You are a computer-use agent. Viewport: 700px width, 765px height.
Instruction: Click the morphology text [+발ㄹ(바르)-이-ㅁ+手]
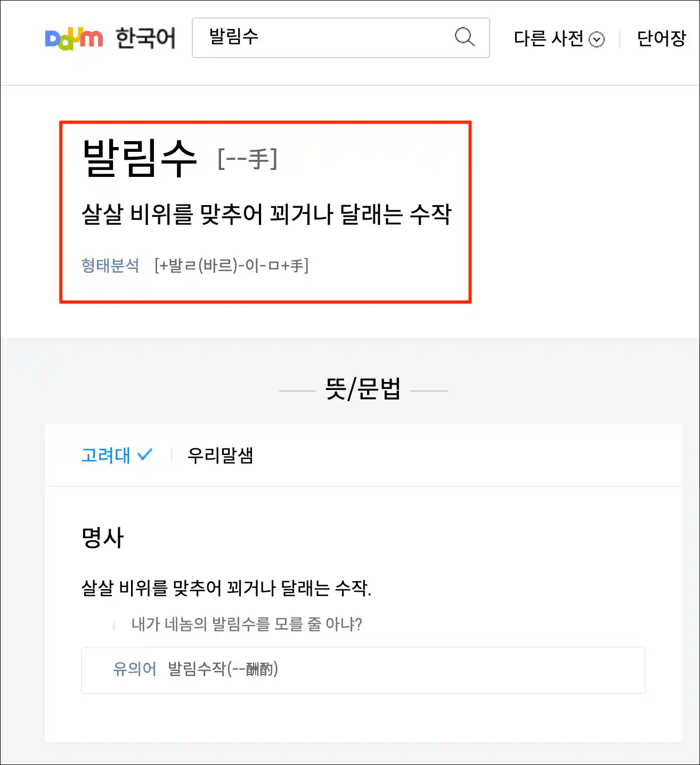[231, 265]
